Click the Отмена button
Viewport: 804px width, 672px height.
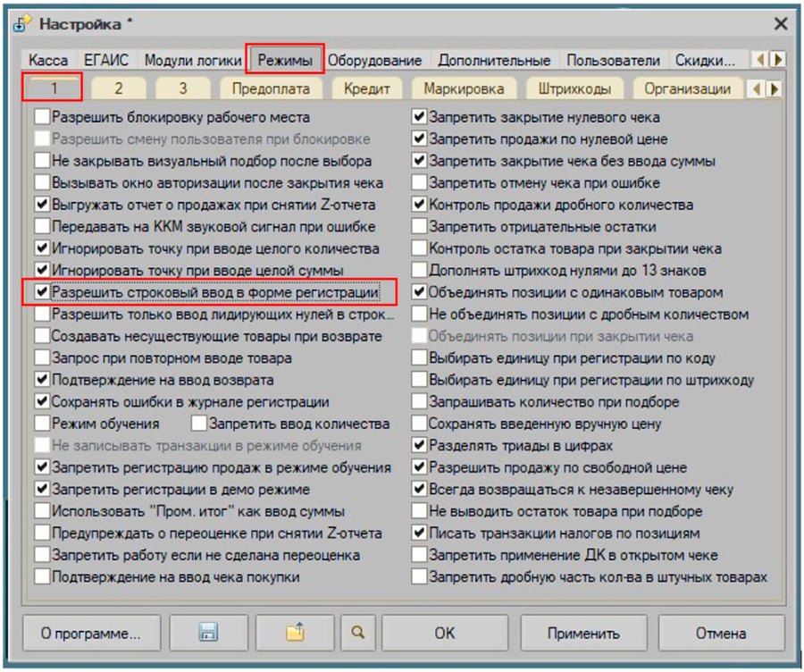point(721,633)
